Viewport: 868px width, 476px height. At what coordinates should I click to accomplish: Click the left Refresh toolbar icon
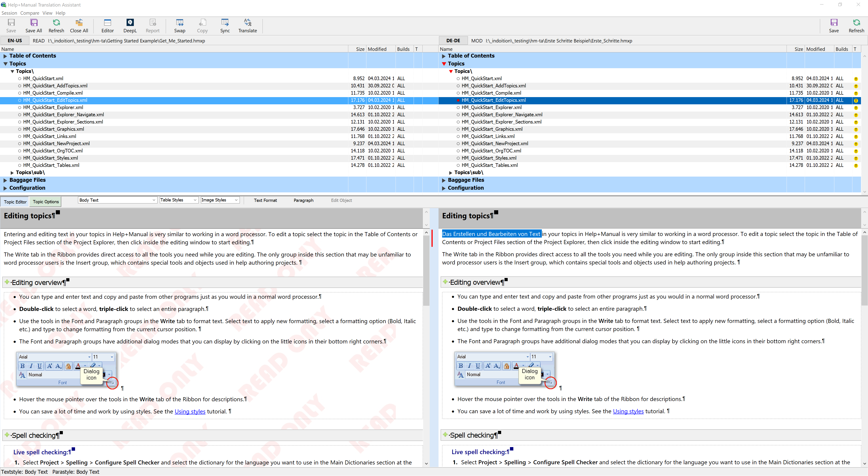pyautogui.click(x=56, y=26)
